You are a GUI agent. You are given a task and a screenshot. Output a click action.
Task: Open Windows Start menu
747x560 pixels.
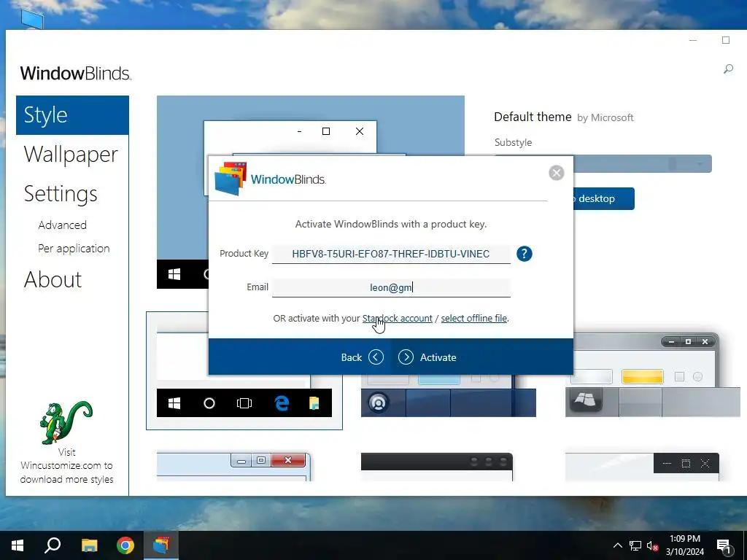pyautogui.click(x=18, y=545)
